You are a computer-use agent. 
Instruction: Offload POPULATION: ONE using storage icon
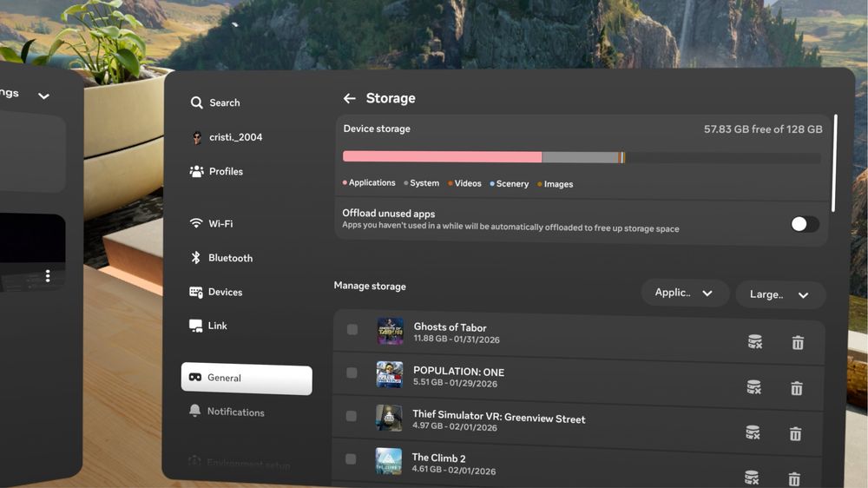754,387
